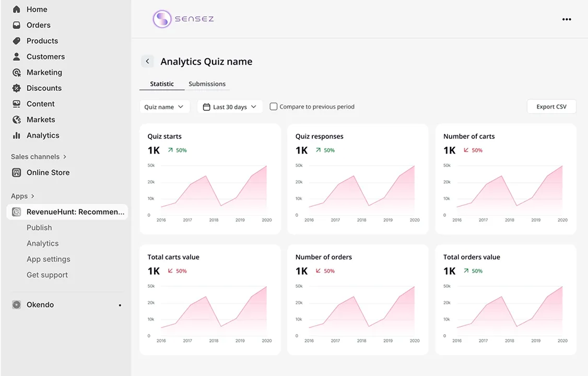Open Get support submenu item
The height and width of the screenshot is (376, 588).
(x=47, y=275)
